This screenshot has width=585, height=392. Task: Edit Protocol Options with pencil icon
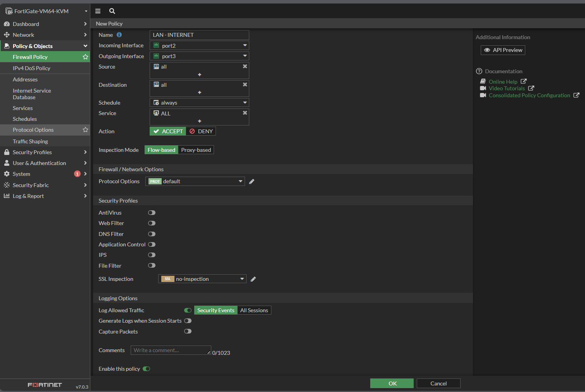(x=252, y=182)
